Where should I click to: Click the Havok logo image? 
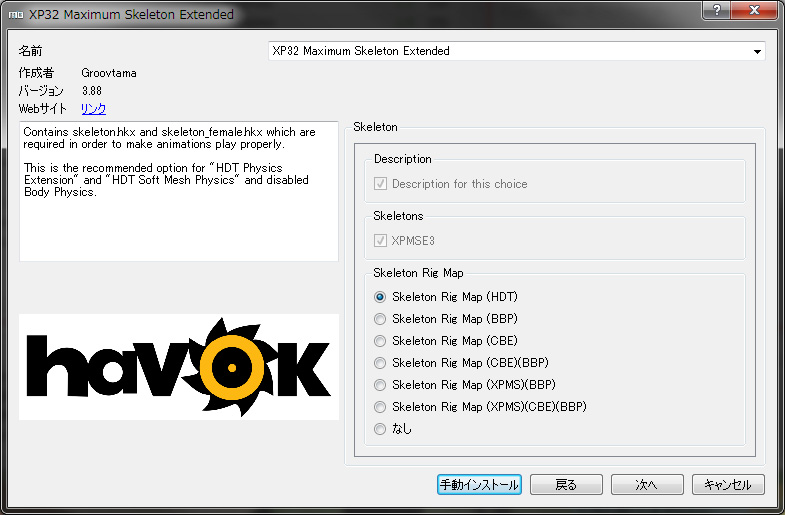tap(179, 367)
